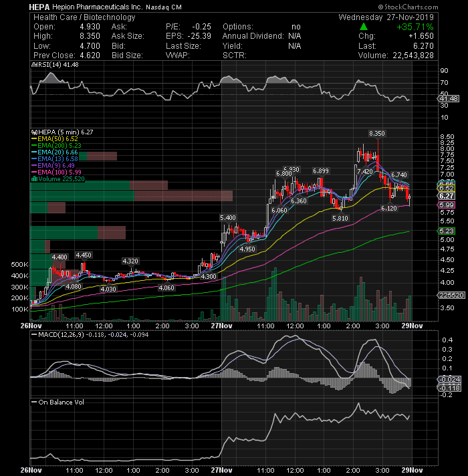Click the small icon beside RSI(14)
The height and width of the screenshot is (476, 468).
coord(34,65)
